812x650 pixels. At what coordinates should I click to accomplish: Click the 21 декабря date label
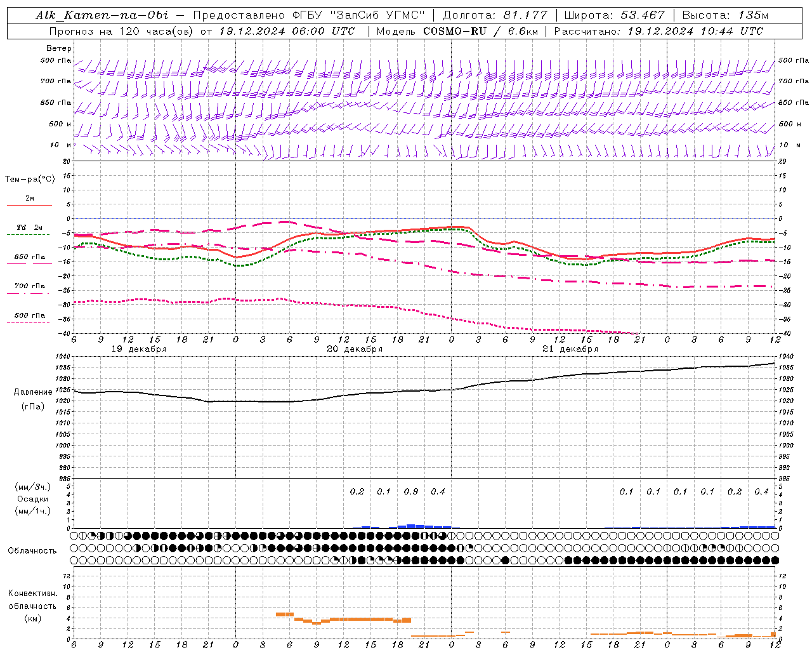[570, 349]
